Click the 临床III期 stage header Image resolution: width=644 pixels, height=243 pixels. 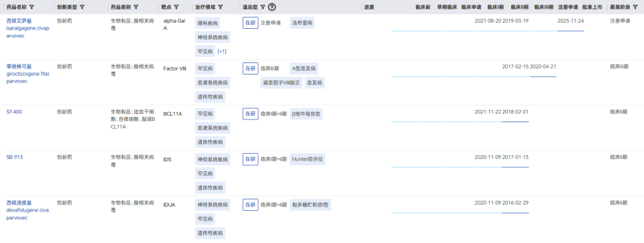point(544,7)
